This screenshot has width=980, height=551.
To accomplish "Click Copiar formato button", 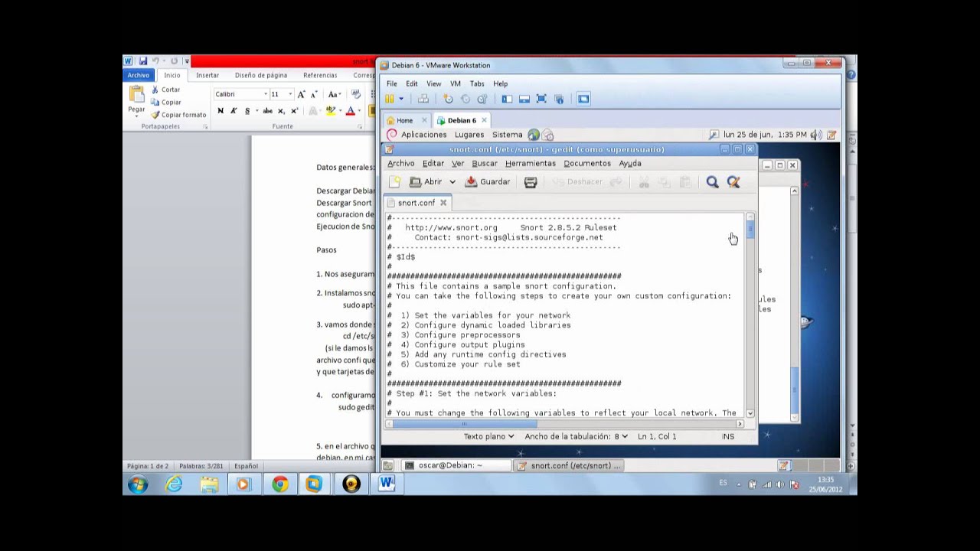I will pos(178,115).
